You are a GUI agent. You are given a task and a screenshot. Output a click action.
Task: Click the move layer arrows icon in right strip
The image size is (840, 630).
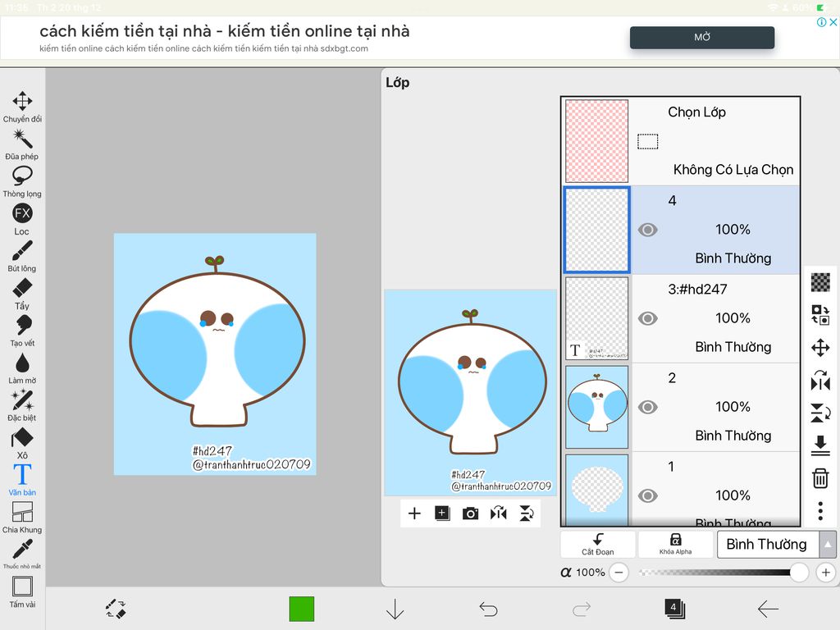pos(820,348)
